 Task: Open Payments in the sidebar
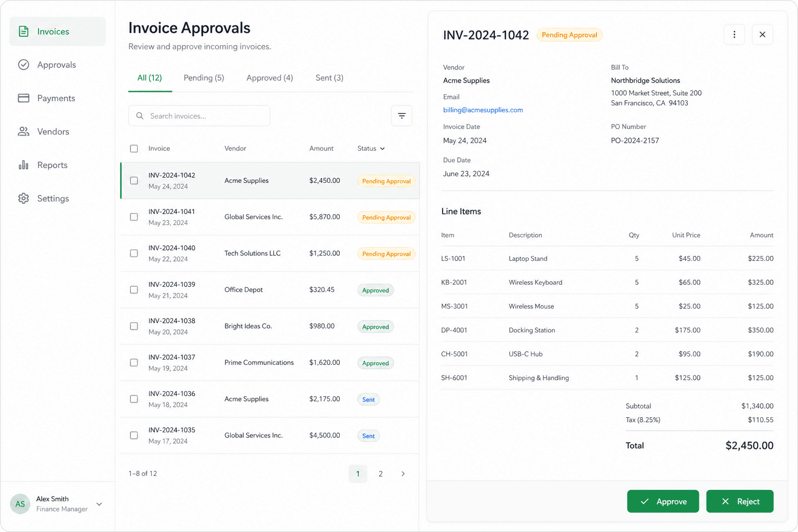tap(58, 98)
